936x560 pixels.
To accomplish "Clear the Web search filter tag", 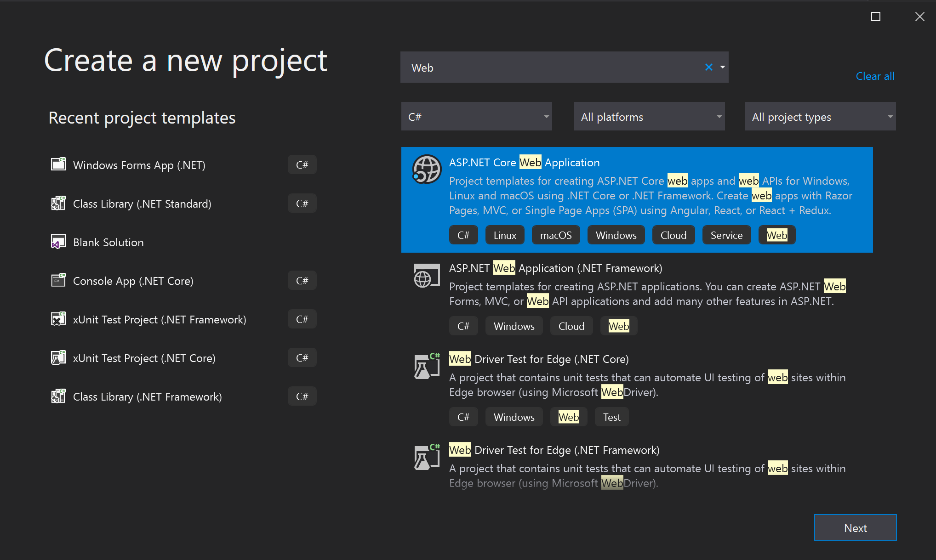I will tap(708, 67).
